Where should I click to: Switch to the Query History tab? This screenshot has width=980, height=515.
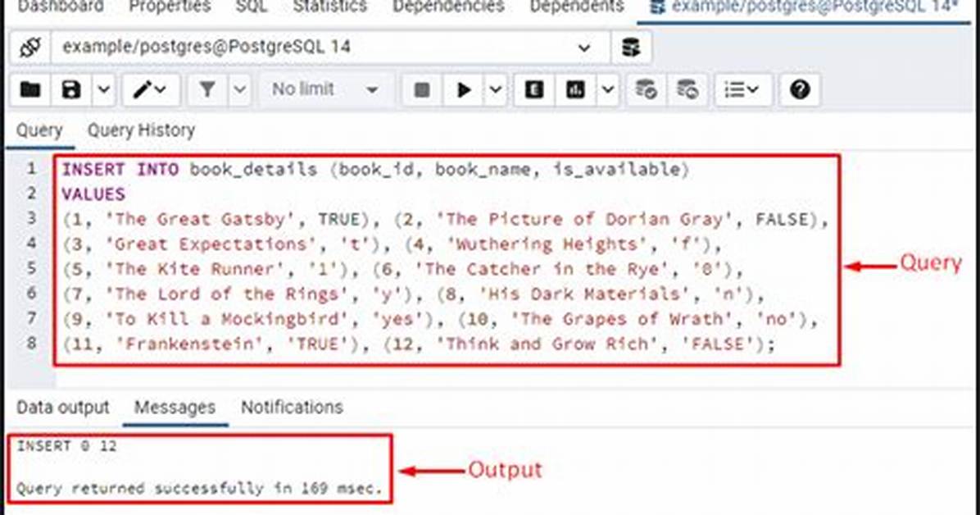coord(141,130)
